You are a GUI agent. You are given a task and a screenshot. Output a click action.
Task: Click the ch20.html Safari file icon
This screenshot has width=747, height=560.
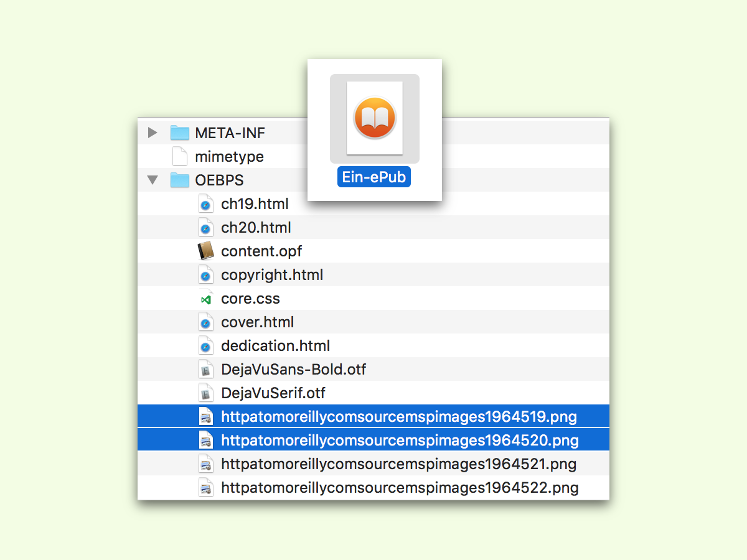(205, 228)
